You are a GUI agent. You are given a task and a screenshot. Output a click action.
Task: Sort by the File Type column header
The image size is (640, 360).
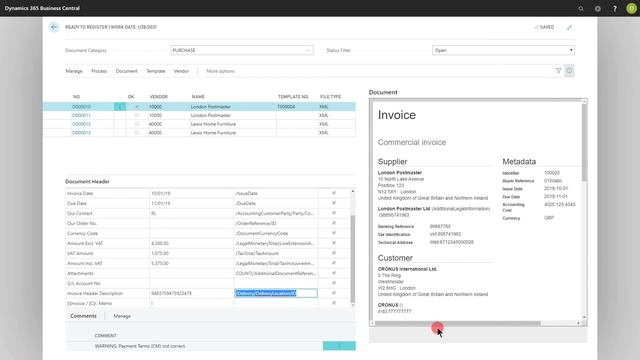click(330, 97)
